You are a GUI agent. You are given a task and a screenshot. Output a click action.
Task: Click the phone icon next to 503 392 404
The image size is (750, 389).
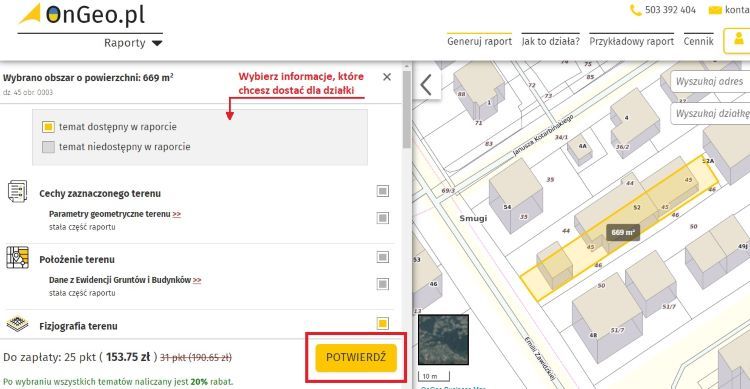click(x=635, y=10)
